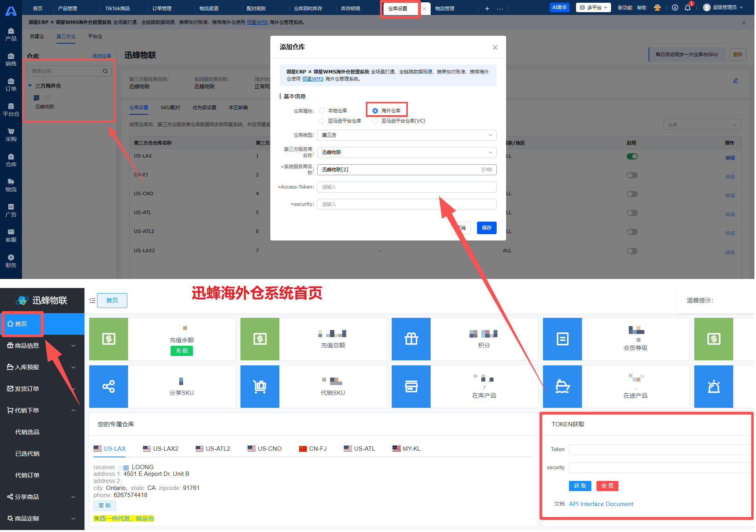Viewport: 756px width, 532px height.
Task: Switch to the 自建仓 tab
Action: 37,37
